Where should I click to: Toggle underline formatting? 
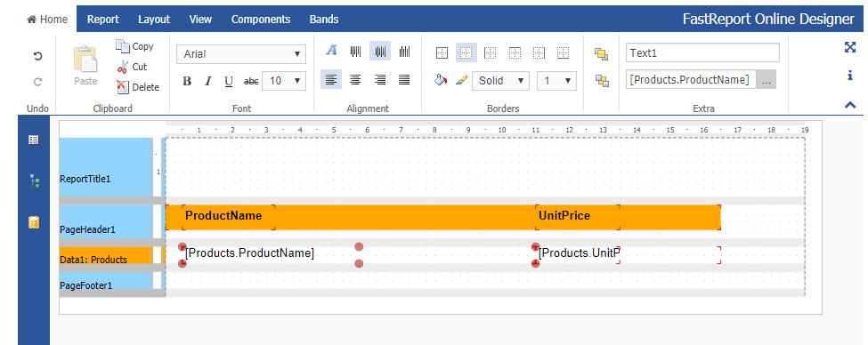[x=229, y=81]
